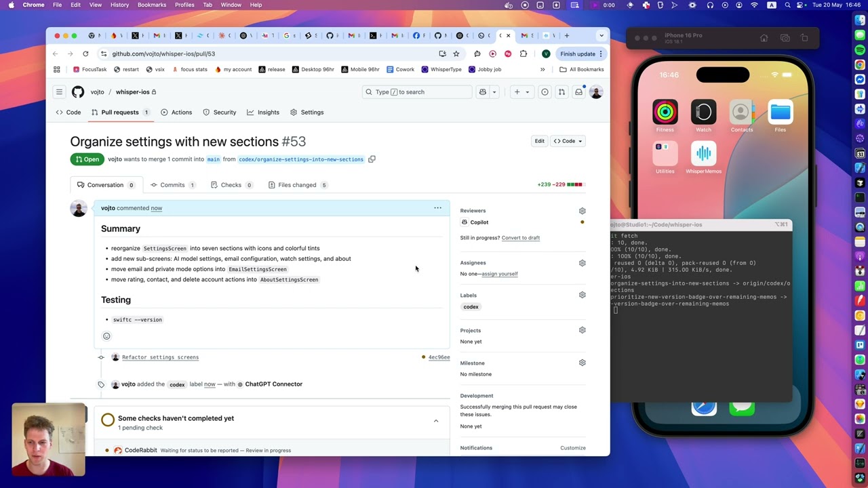The image size is (868, 488).
Task: Open the Milestone gear settings
Action: click(x=582, y=363)
